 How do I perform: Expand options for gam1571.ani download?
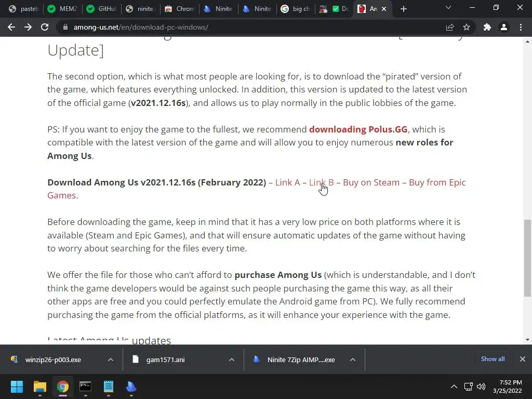tap(232, 360)
